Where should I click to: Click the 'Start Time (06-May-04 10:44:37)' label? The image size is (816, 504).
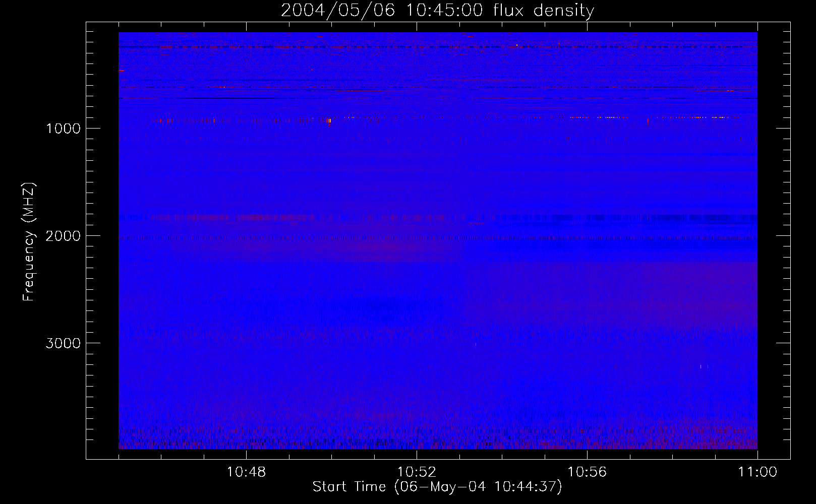click(437, 487)
